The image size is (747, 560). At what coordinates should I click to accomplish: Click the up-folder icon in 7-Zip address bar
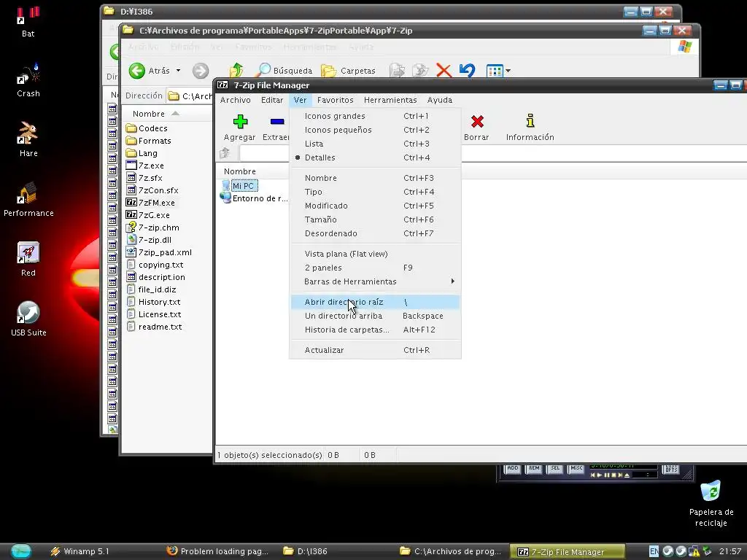coord(225,153)
